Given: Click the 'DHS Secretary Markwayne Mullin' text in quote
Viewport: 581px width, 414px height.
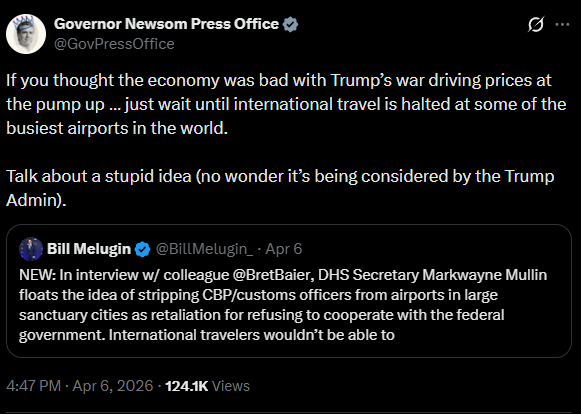Looking at the screenshot, I should point(432,275).
